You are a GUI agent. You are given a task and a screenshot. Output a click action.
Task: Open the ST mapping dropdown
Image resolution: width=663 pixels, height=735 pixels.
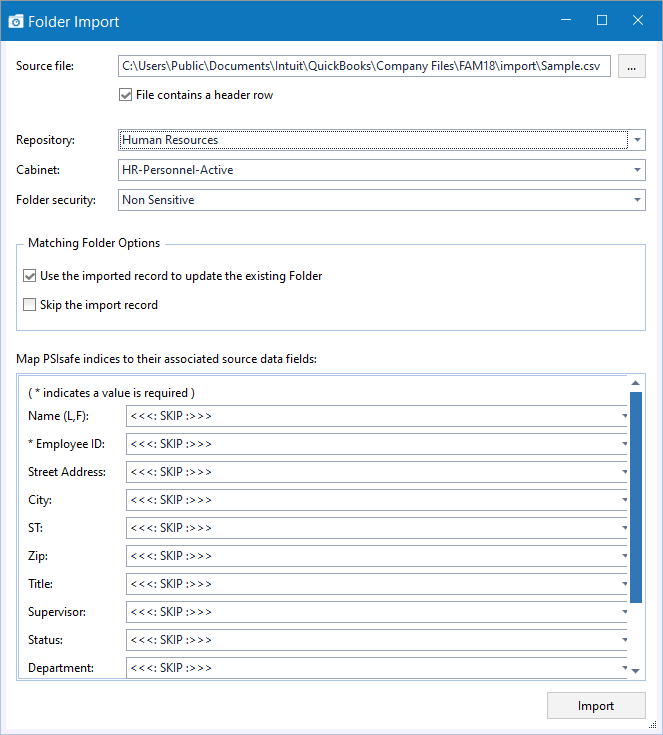click(x=377, y=528)
